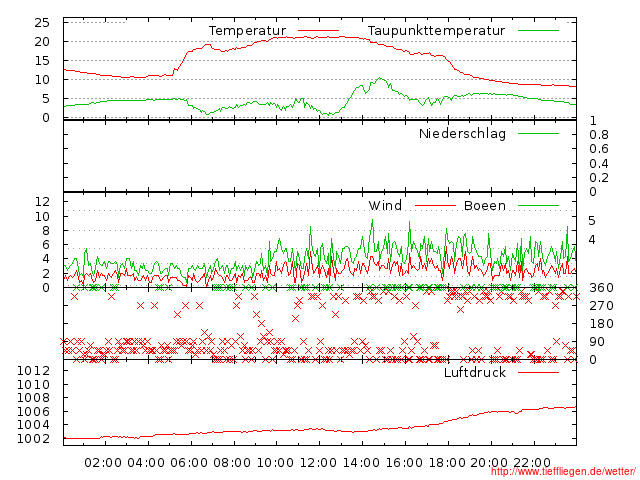
Task: Select the Taupunkttemperatur legend label
Action: tap(436, 31)
